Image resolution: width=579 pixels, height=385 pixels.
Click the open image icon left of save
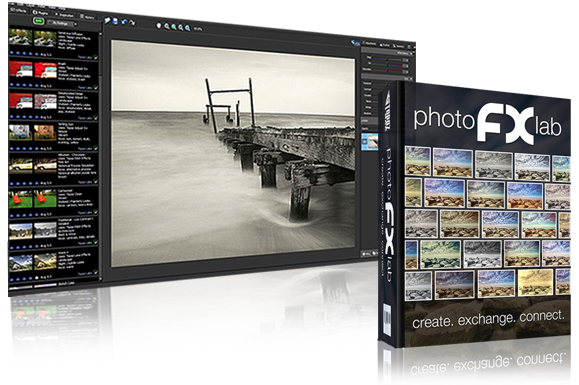(x=107, y=21)
